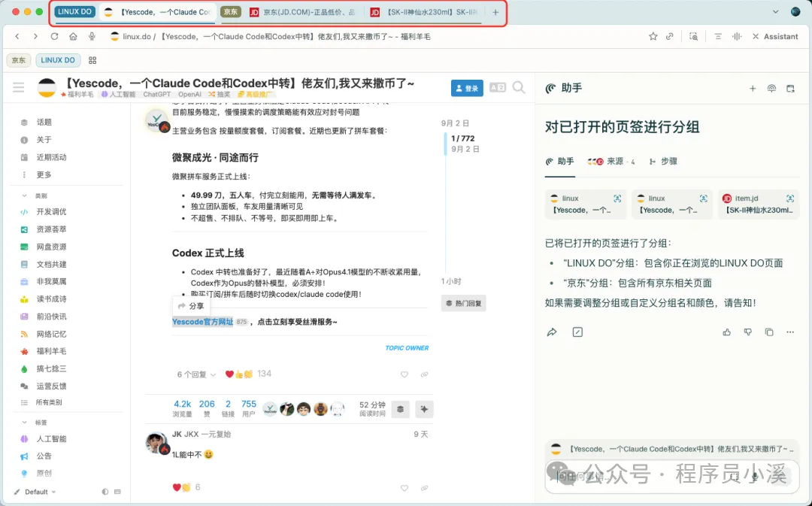
Task: Like the assistant answer with thumbs up
Action: pyautogui.click(x=727, y=332)
